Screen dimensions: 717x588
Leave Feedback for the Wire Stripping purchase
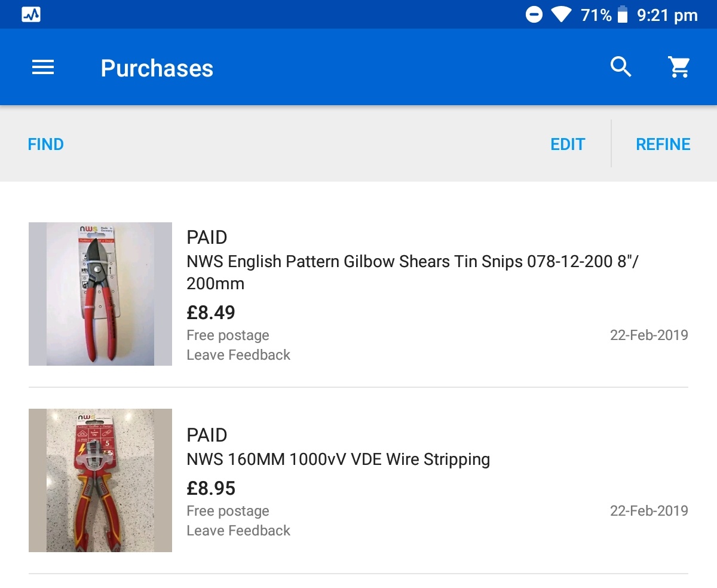238,531
